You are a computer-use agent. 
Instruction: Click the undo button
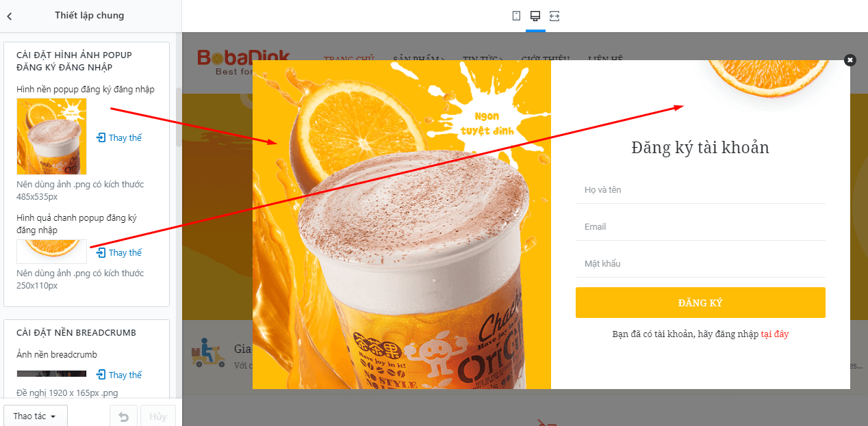(124, 416)
